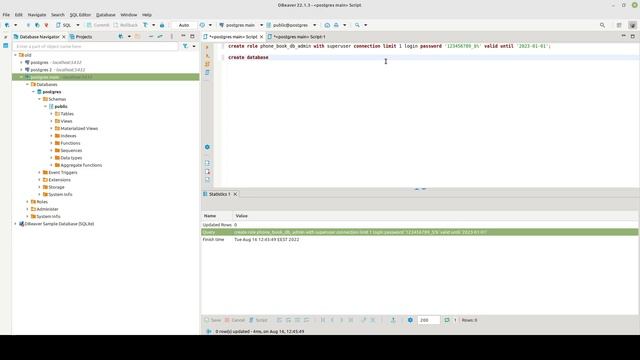Select the Aggregate functions folder
The width and height of the screenshot is (640, 360).
pos(78,165)
